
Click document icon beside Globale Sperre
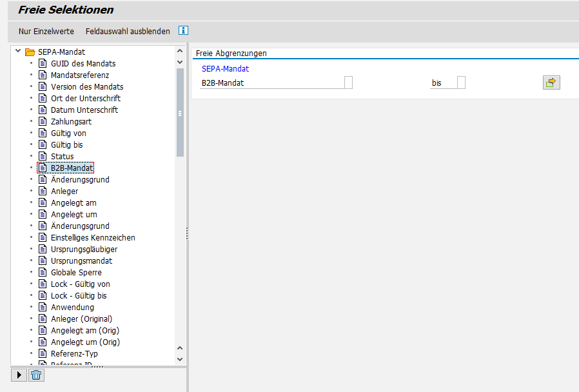pos(43,273)
